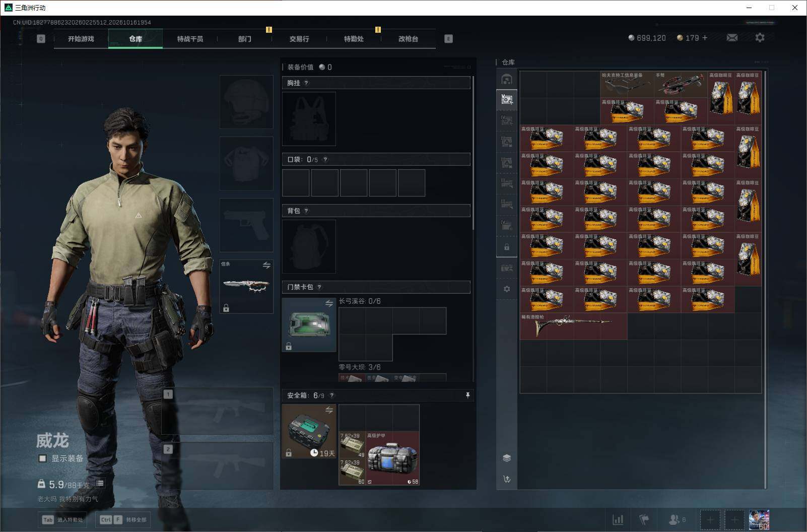Click the sort arrow icon at sidebar bottom
The height and width of the screenshot is (532, 807).
point(507,479)
